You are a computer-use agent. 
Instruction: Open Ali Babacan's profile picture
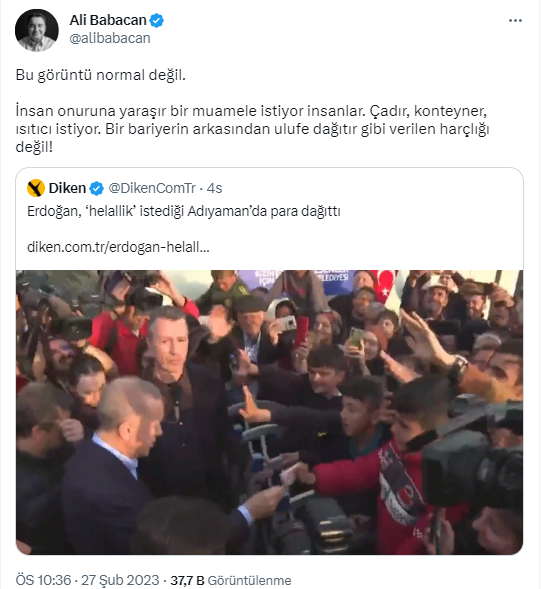click(37, 30)
